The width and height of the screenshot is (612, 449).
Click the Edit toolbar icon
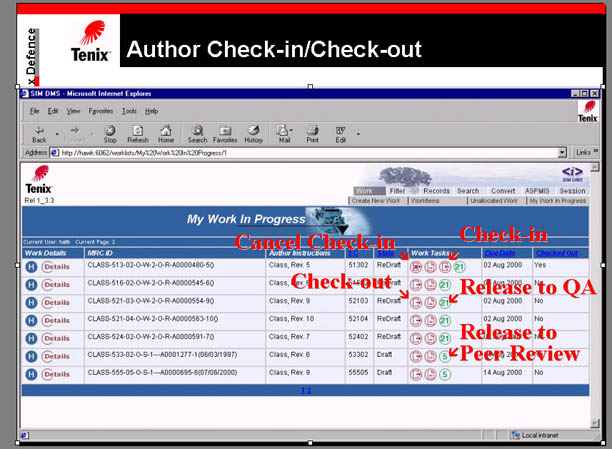340,134
